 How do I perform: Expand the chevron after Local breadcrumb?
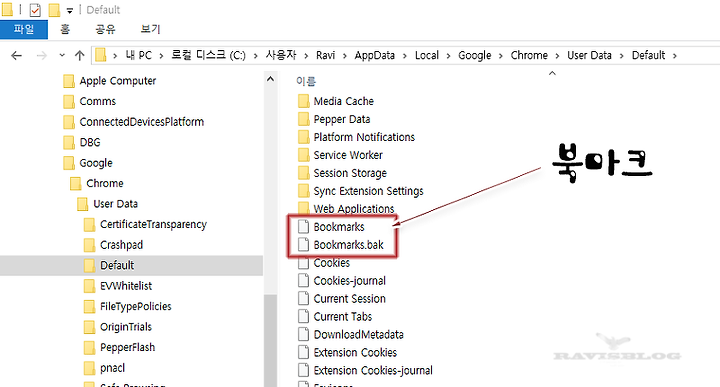(448, 56)
